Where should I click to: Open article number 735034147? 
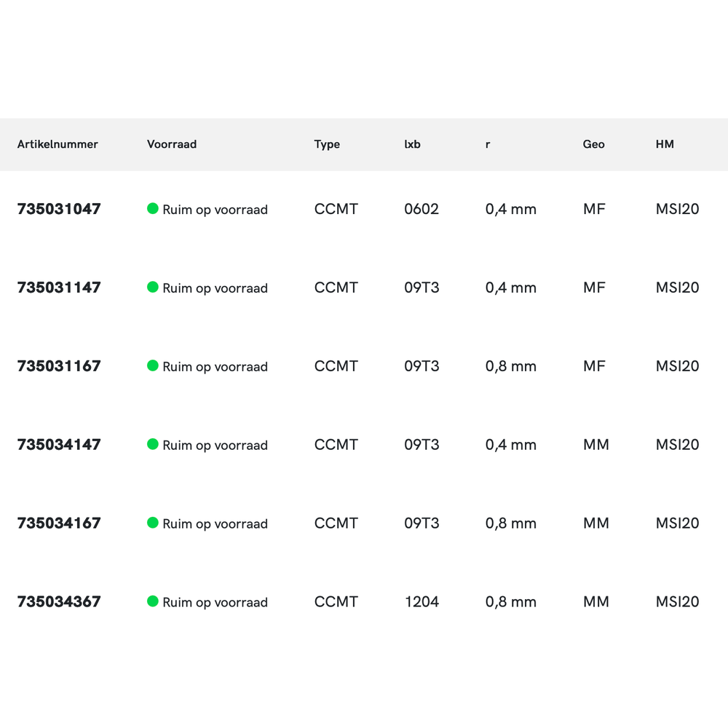point(59,445)
